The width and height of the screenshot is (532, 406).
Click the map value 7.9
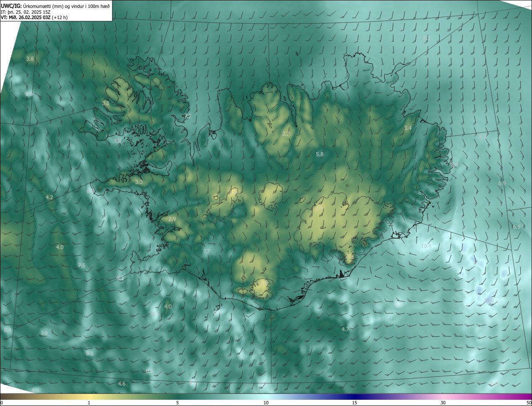(x=44, y=333)
